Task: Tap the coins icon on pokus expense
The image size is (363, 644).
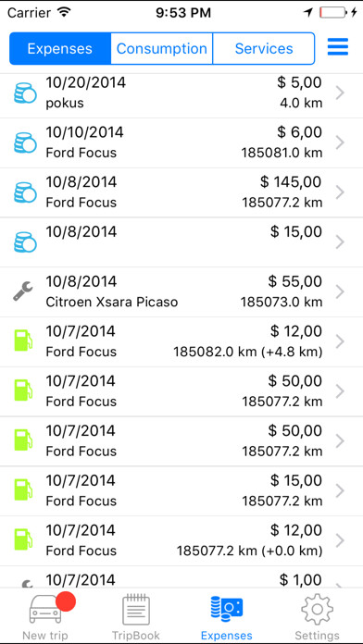Action: tap(25, 93)
